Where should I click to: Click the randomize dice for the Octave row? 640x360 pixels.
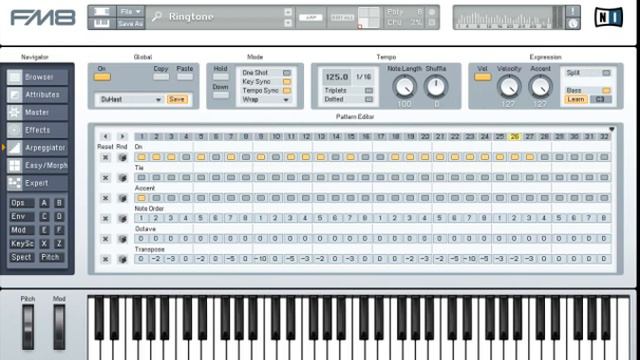pyautogui.click(x=122, y=239)
